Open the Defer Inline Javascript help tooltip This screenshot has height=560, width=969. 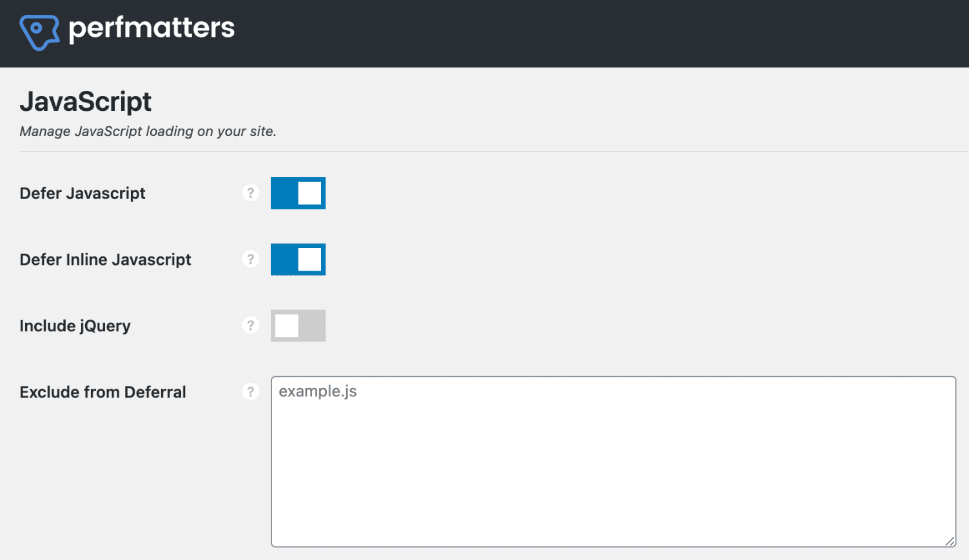point(251,258)
